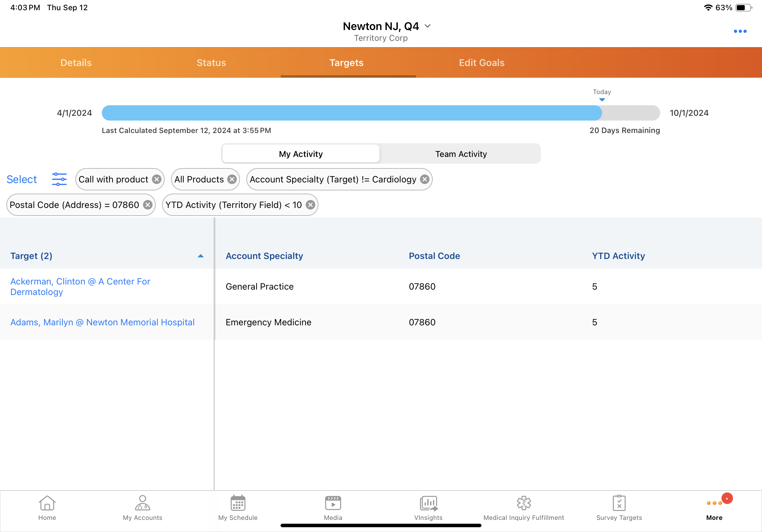Open the Media icon

333,503
